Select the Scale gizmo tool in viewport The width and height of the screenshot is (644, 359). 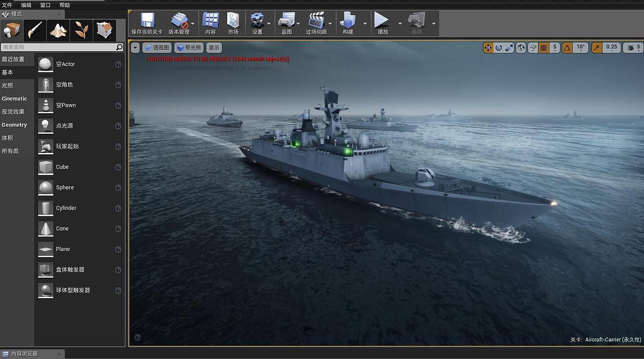click(x=509, y=48)
